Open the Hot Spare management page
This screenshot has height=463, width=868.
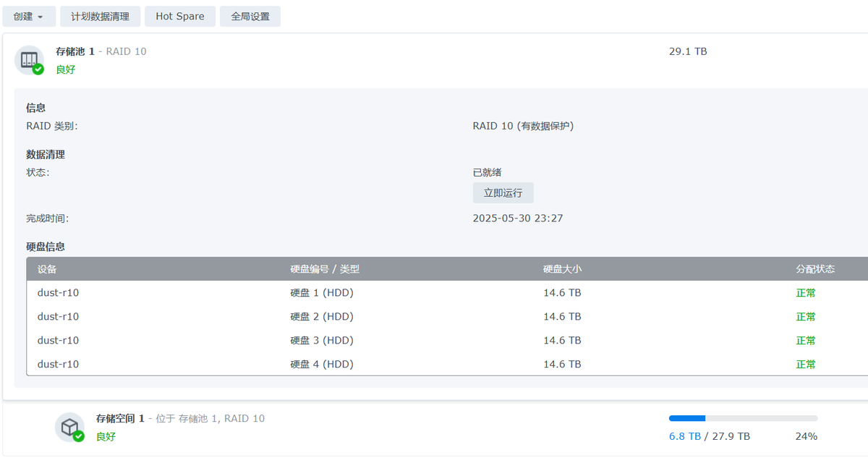click(179, 16)
